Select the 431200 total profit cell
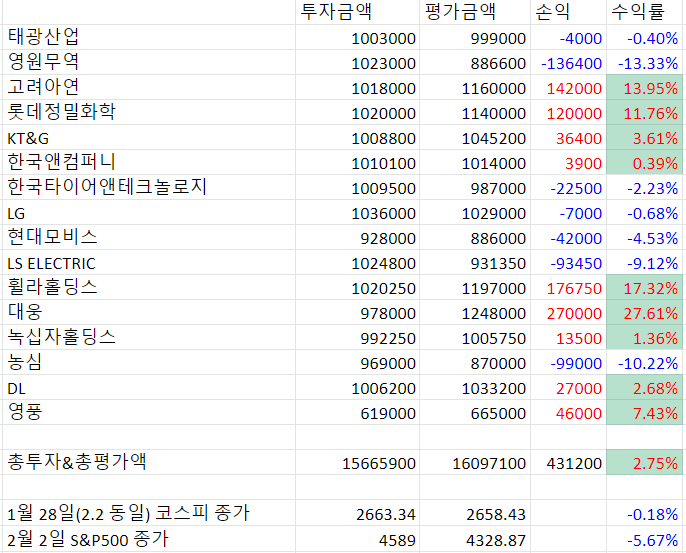Screen dimensions: 686x553 [568, 462]
